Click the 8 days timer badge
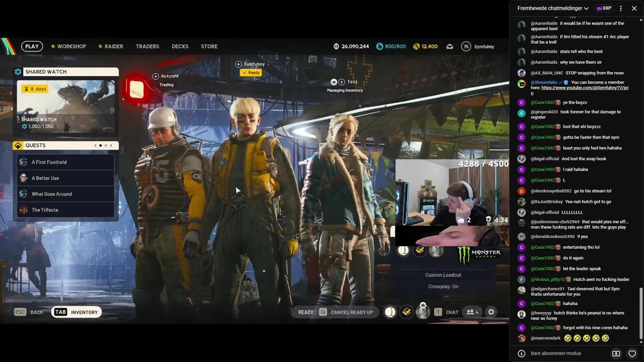Screen dimensions: 644x362 coord(35,88)
